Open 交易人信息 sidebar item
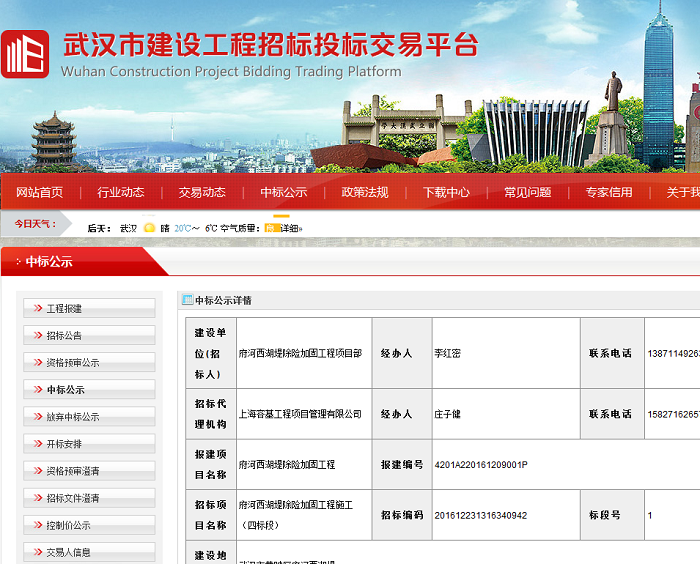Image resolution: width=700 pixels, height=564 pixels. point(68,552)
